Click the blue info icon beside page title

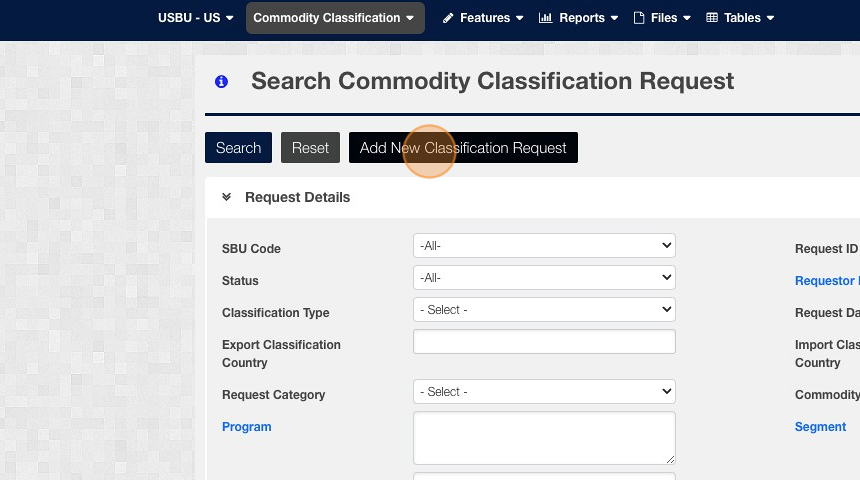tap(221, 82)
